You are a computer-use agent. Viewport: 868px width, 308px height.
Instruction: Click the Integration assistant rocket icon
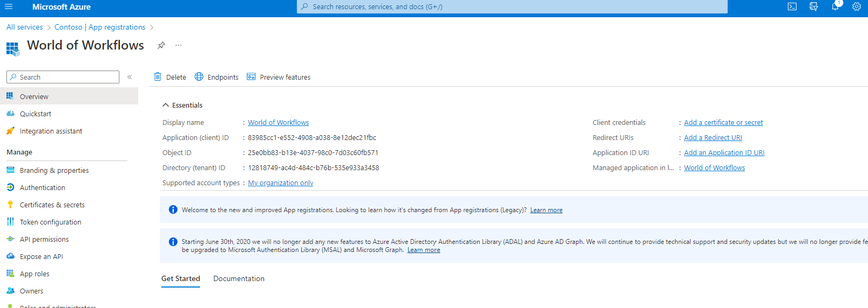click(x=10, y=131)
